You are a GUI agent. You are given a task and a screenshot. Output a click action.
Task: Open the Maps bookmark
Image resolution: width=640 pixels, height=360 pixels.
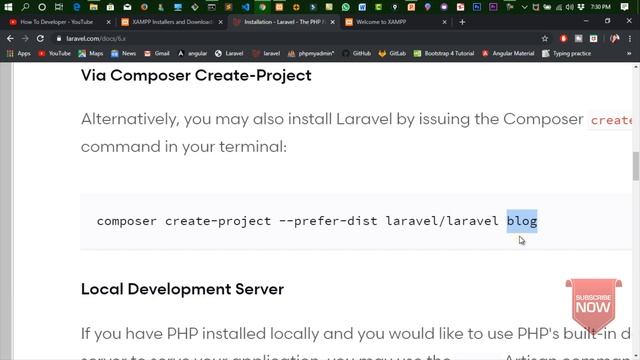(x=91, y=53)
